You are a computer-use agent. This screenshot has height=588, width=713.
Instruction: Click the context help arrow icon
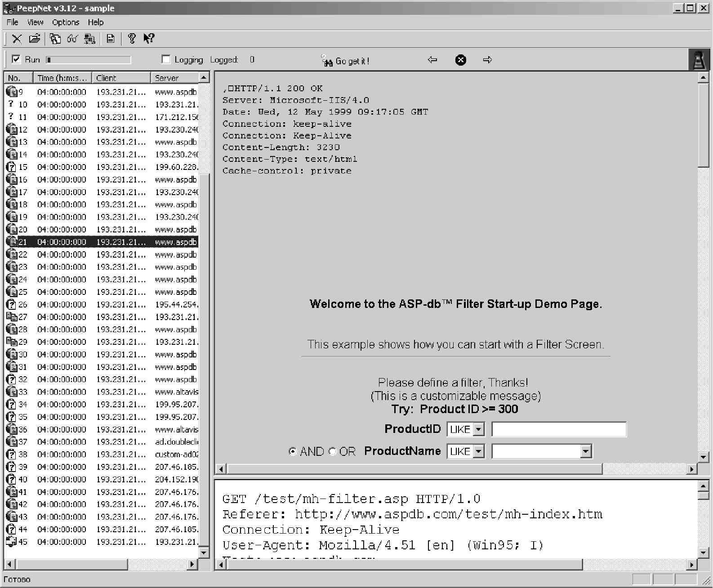click(x=149, y=39)
